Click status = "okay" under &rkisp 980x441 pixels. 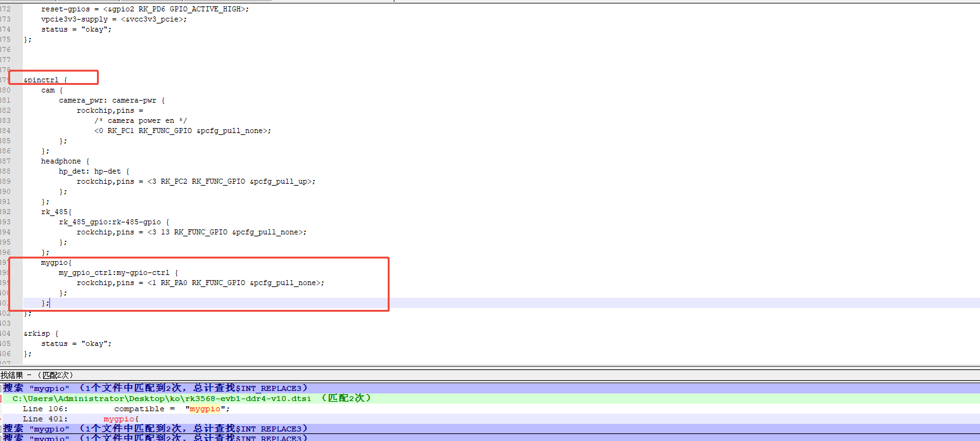click(x=77, y=343)
